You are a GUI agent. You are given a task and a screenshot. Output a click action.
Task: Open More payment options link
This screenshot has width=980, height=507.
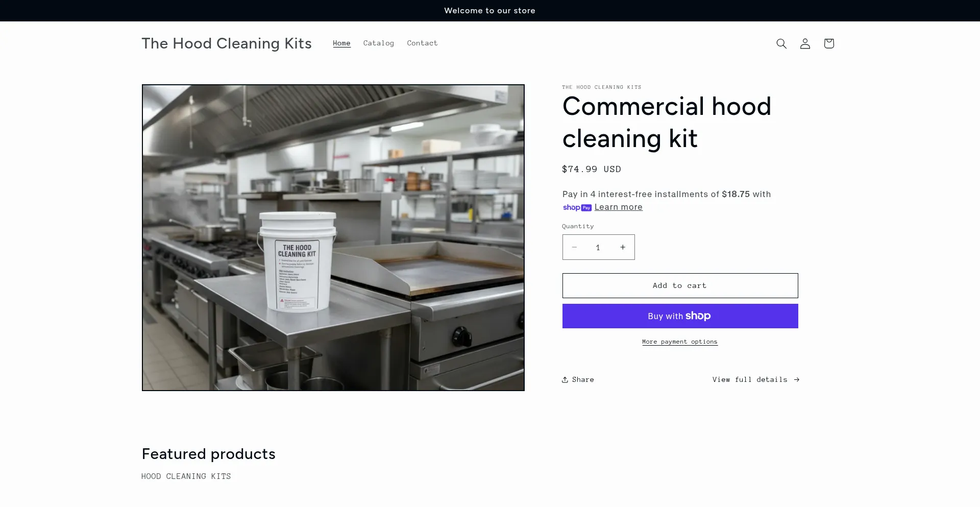680,342
